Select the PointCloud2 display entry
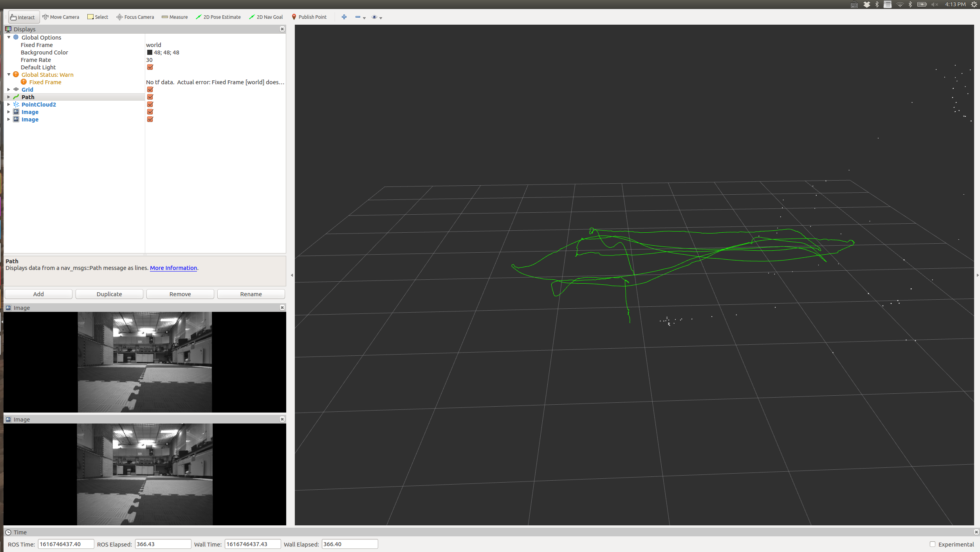This screenshot has height=552, width=980. (x=38, y=105)
